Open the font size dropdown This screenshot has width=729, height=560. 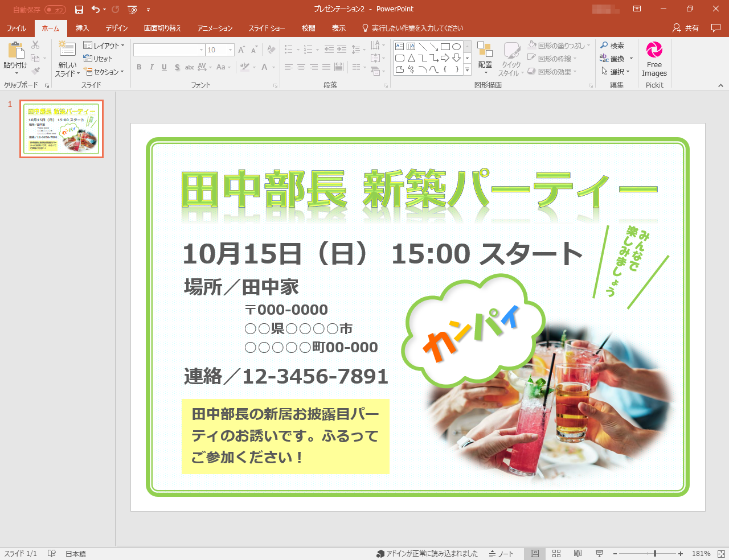pyautogui.click(x=230, y=50)
